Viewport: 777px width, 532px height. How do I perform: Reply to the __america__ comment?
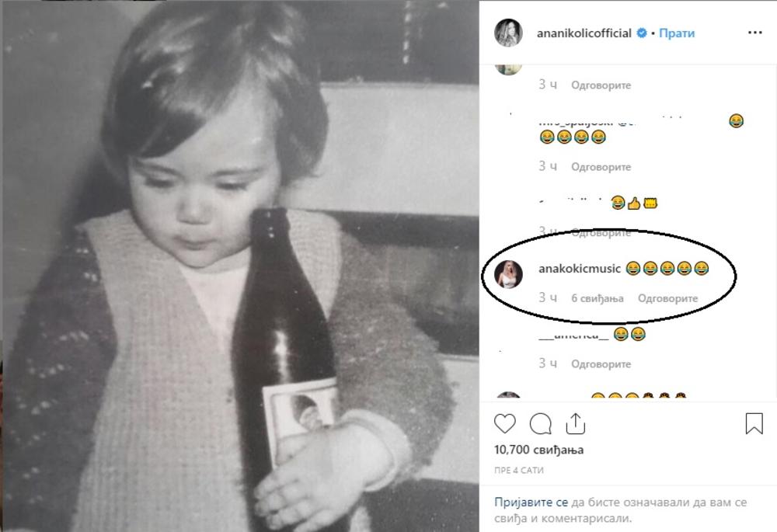point(601,364)
